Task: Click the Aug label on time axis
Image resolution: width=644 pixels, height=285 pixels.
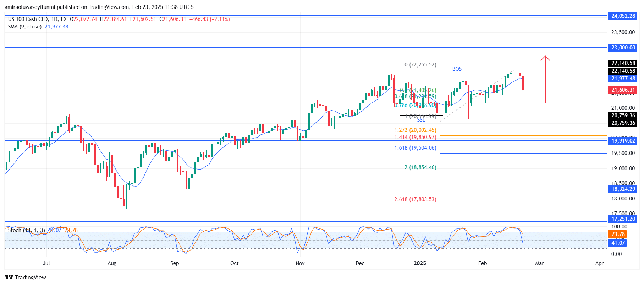Action: (112, 263)
